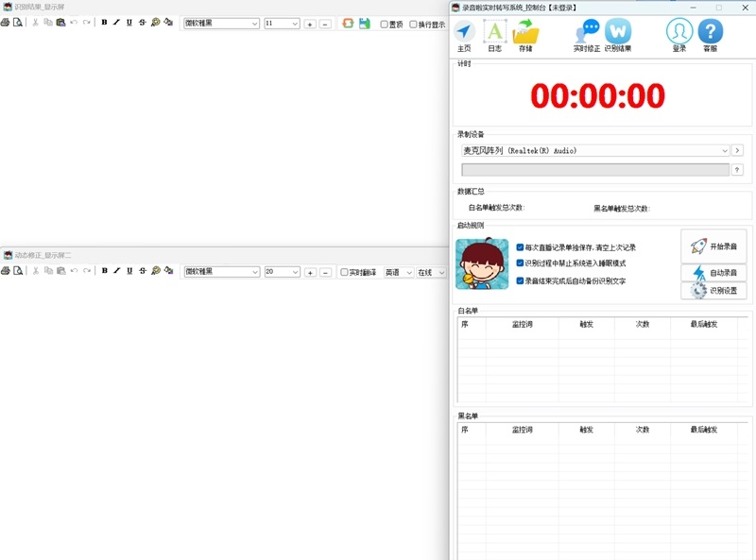Toggle bold formatting in the top editor
This screenshot has height=560, width=756.
[103, 22]
